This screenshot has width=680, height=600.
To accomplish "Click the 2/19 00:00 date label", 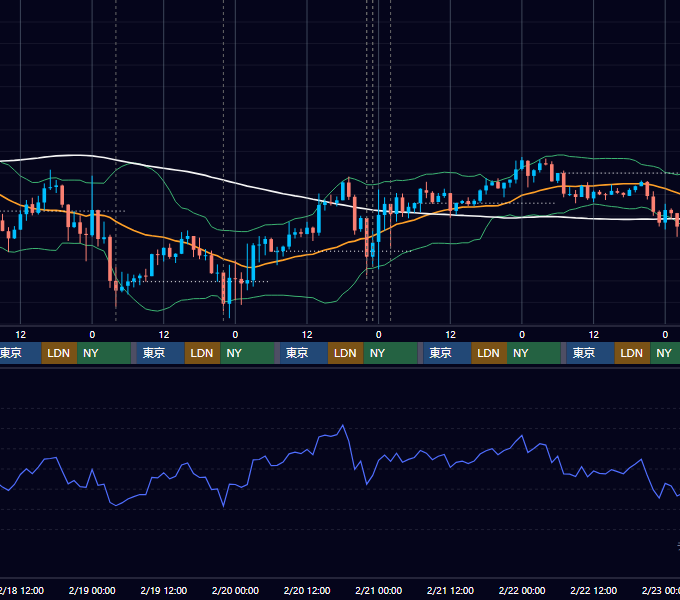I will pos(92,590).
